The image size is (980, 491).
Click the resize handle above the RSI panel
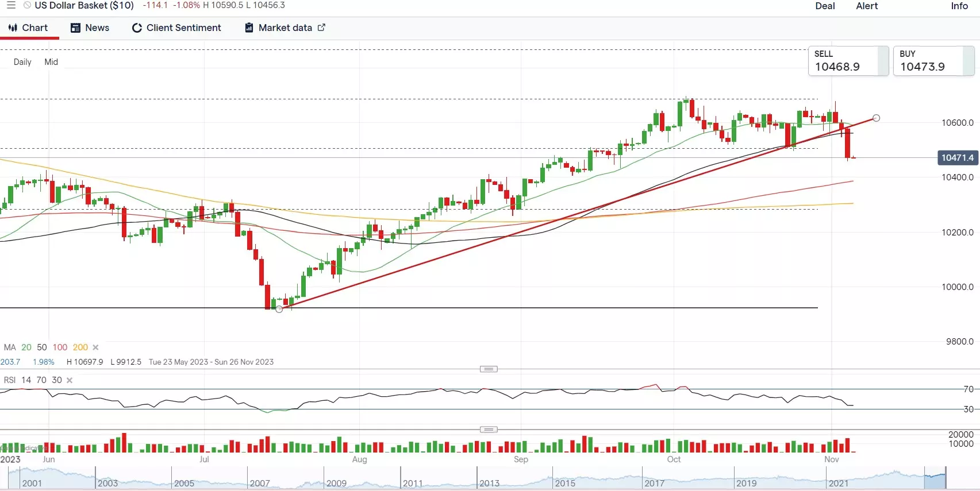click(489, 369)
